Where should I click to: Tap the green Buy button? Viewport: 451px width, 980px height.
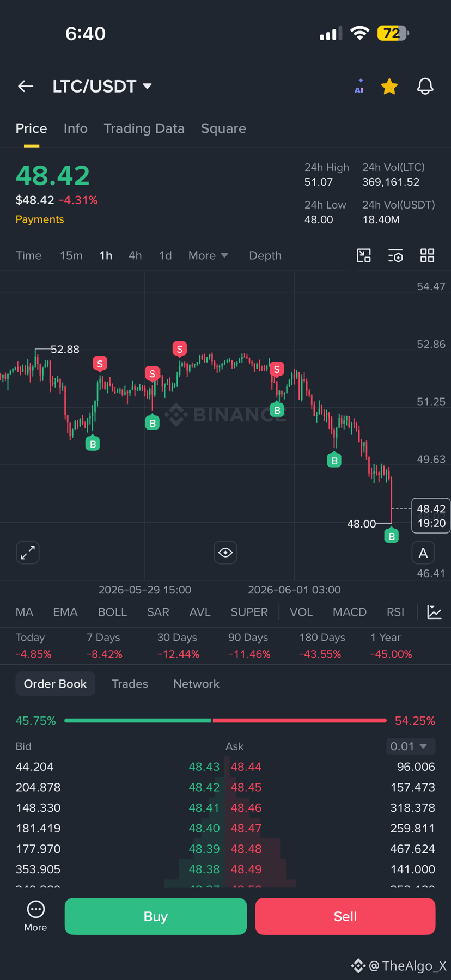pyautogui.click(x=156, y=916)
